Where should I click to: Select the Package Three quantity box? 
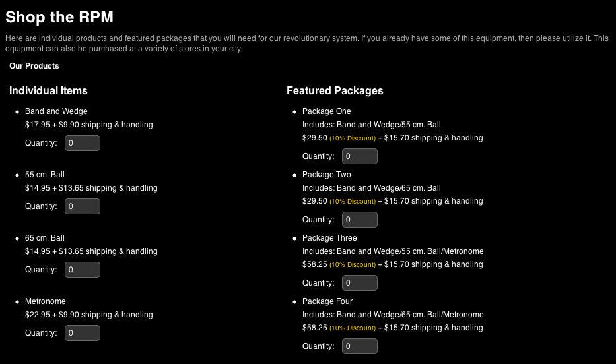pyautogui.click(x=360, y=283)
